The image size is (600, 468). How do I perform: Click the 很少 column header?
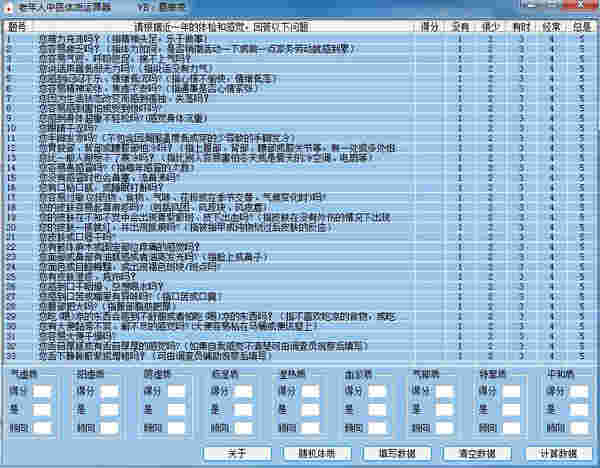coord(490,27)
